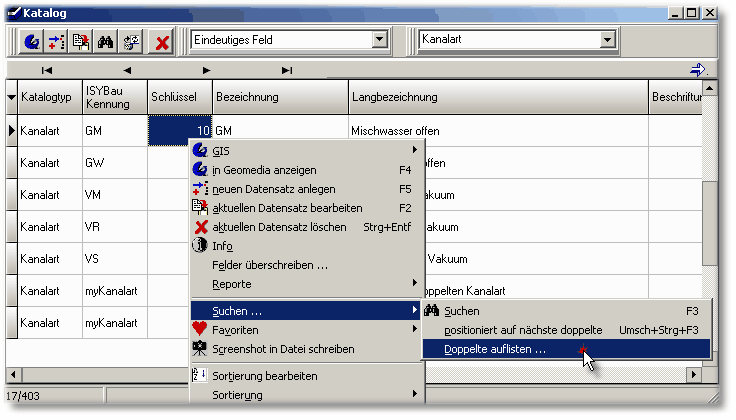The height and width of the screenshot is (420, 736).
Task: Maximize the Katalog window
Action: point(692,13)
